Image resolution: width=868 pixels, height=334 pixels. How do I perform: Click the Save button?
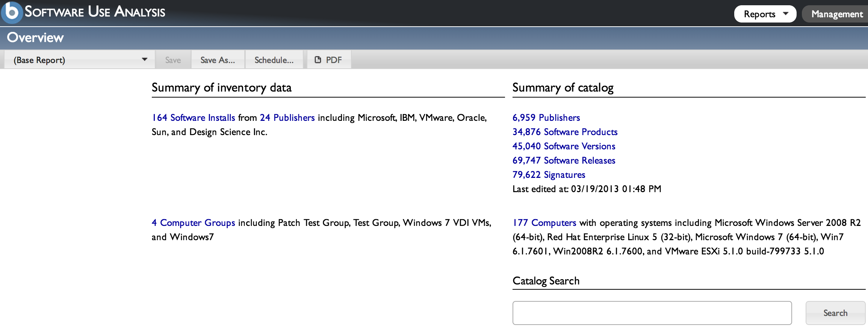point(173,60)
